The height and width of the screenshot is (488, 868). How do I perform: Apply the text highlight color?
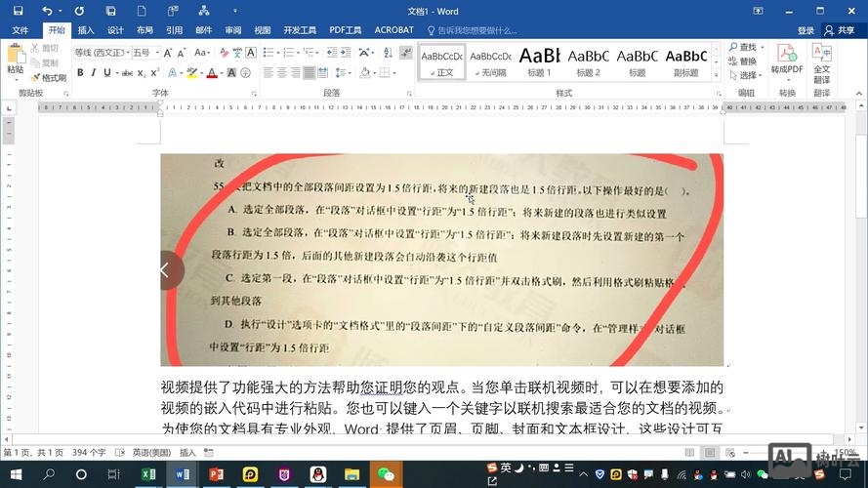click(x=191, y=72)
